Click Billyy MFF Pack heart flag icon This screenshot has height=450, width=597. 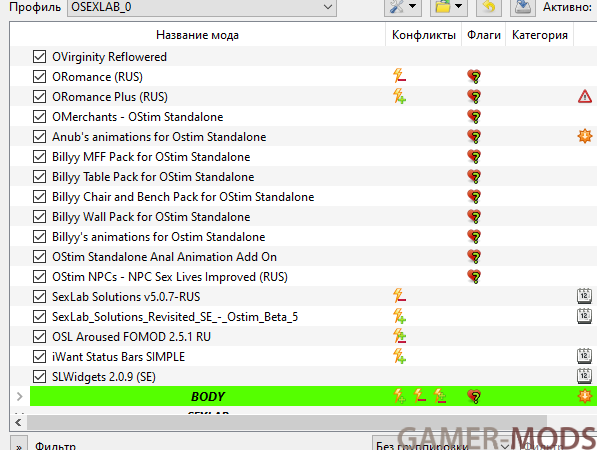[x=474, y=156]
